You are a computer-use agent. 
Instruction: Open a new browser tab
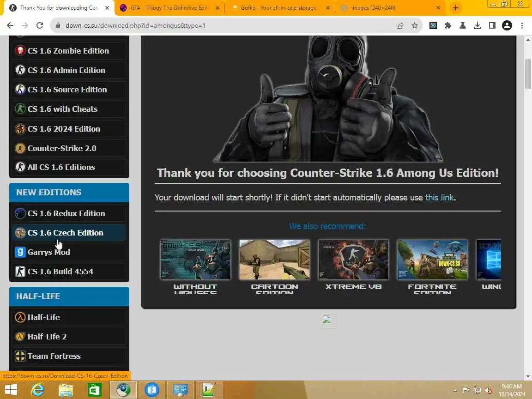456,8
